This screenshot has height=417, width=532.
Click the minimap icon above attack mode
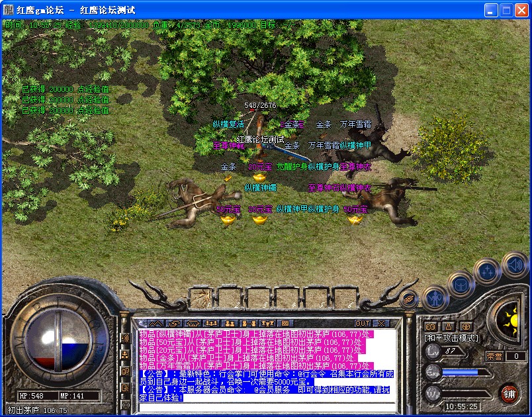coord(431,327)
